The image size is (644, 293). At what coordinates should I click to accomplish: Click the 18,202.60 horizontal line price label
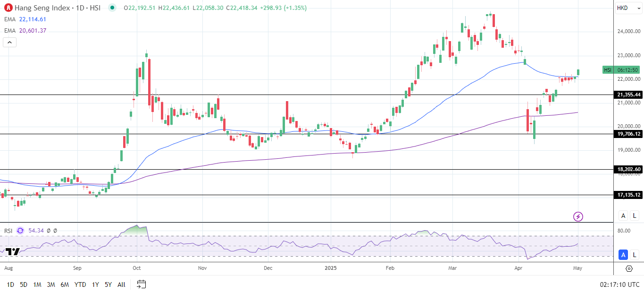click(x=628, y=169)
